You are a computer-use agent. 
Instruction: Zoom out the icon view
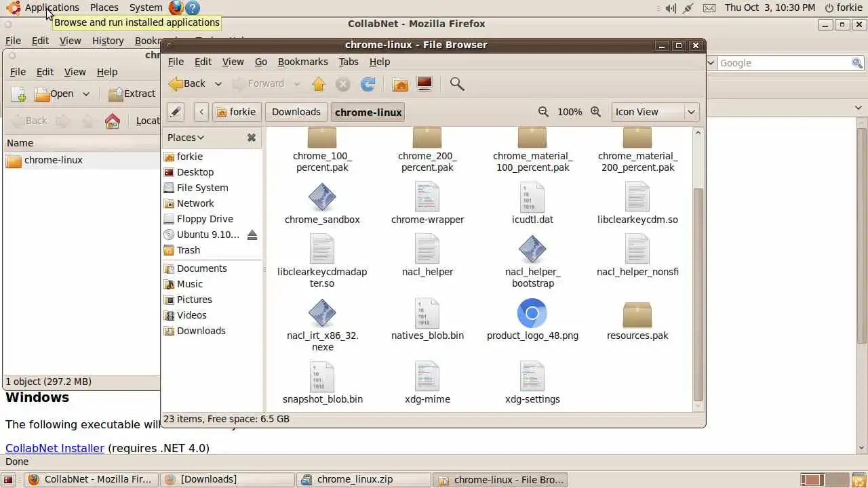click(543, 112)
